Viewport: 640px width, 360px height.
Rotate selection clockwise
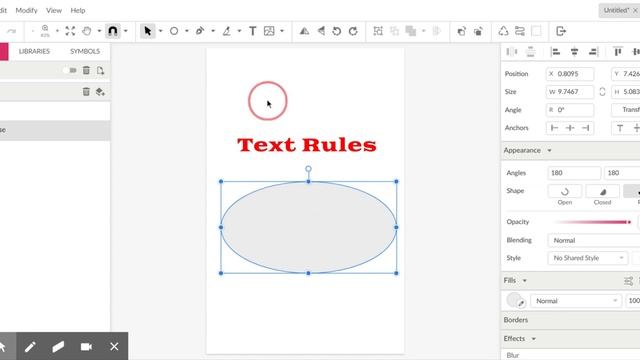(x=353, y=31)
